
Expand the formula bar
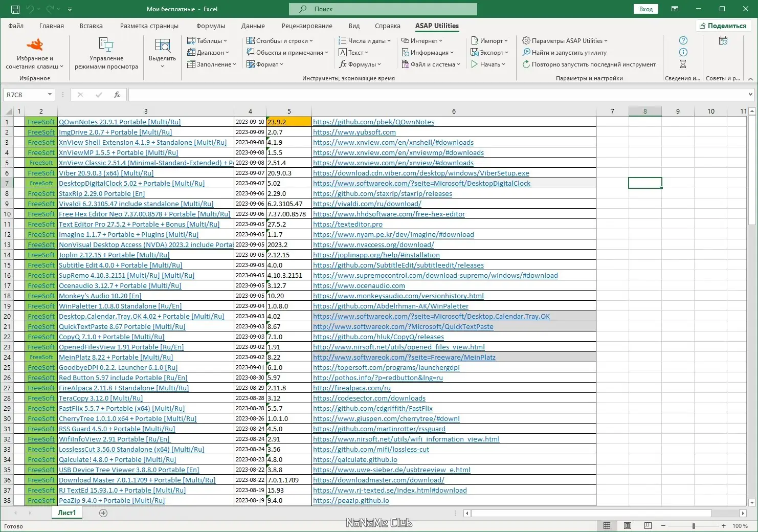click(750, 95)
